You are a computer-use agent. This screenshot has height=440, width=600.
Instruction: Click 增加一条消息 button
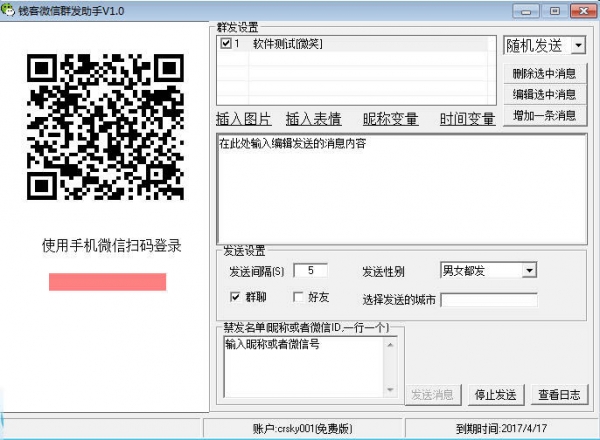pos(544,115)
